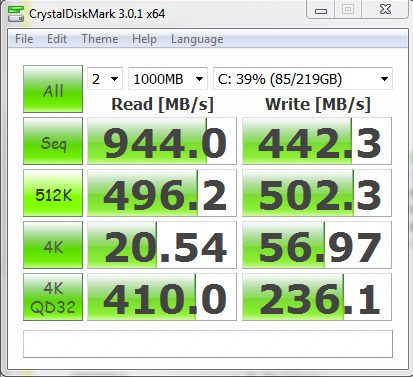This screenshot has width=413, height=377.
Task: Open the Theme menu
Action: click(100, 39)
